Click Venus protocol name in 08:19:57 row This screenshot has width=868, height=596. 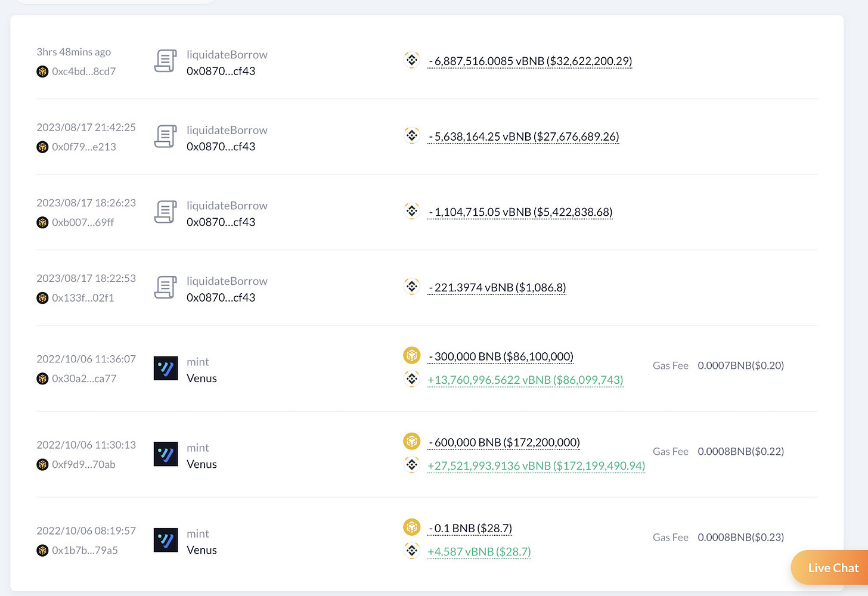coord(201,550)
